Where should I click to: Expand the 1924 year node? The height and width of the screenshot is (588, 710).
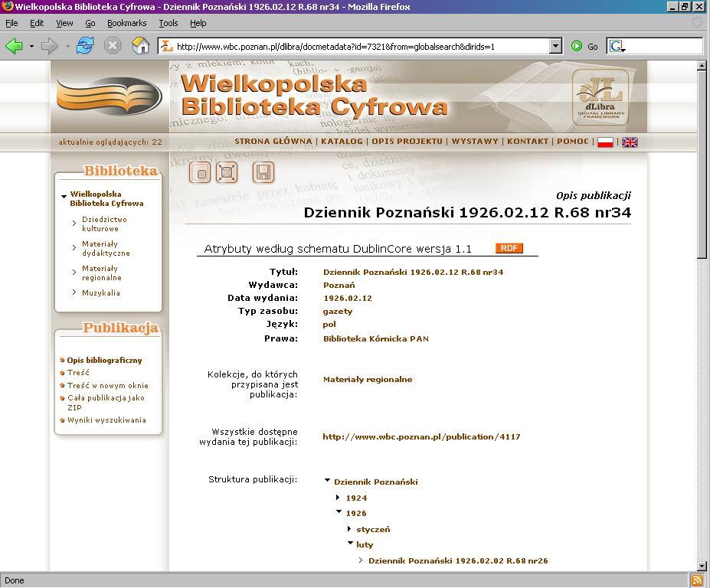338,498
